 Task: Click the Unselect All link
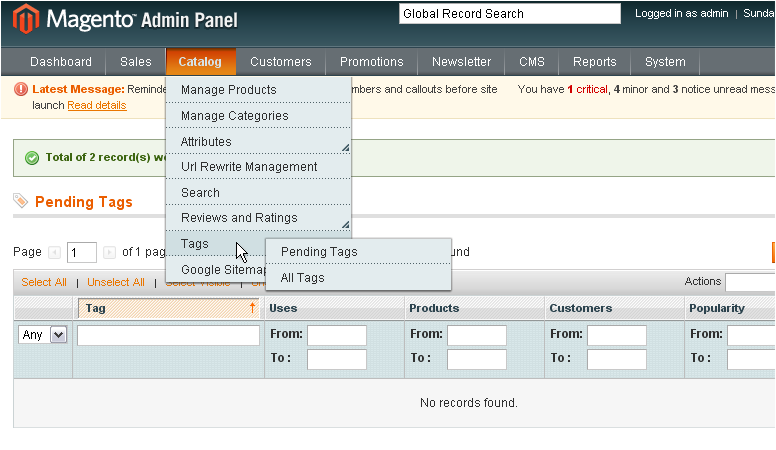[116, 282]
